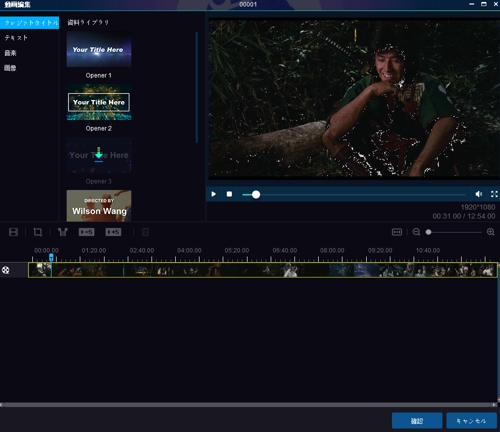Image resolution: width=500 pixels, height=432 pixels.
Task: Click the 00:31.00 / 12:54.00 timecode
Action: tap(464, 216)
